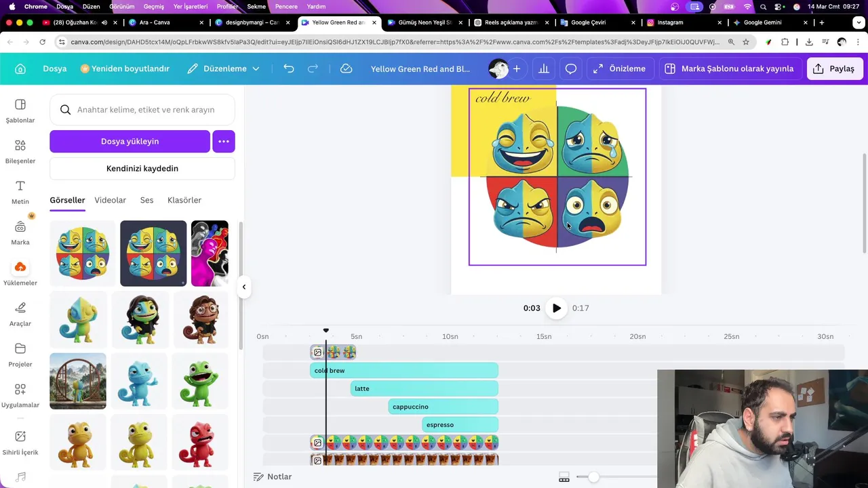The width and height of the screenshot is (868, 488).
Task: Select the Metin text tool
Action: 20,192
